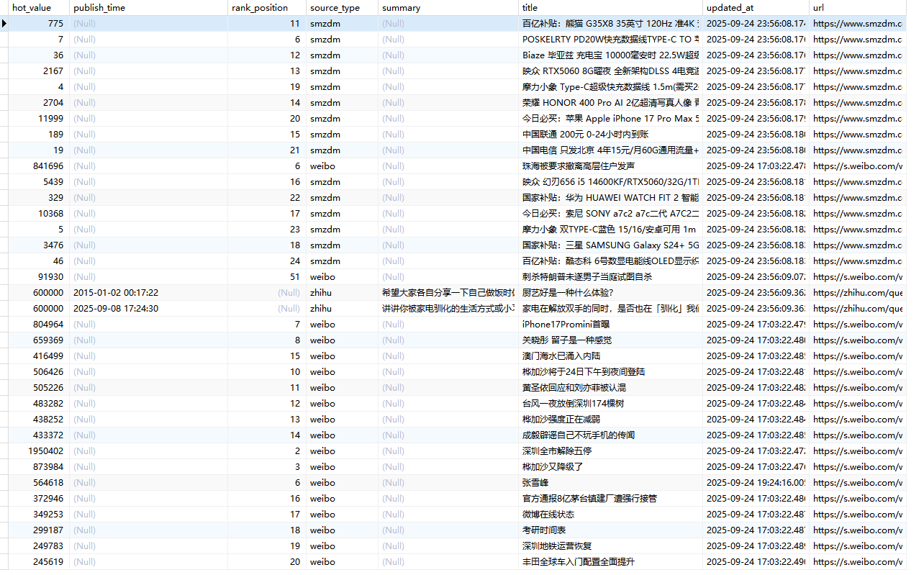Select the rank_position column header

[260, 7]
